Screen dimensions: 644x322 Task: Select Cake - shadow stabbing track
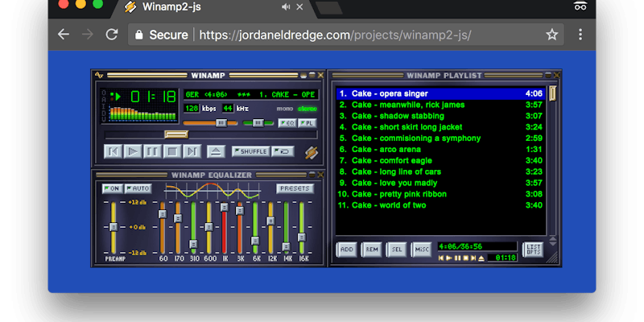[x=441, y=116]
